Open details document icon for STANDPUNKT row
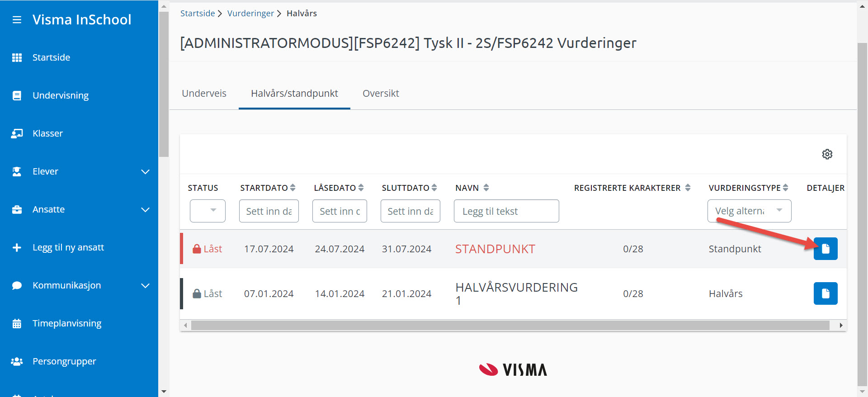The image size is (868, 397). point(825,249)
